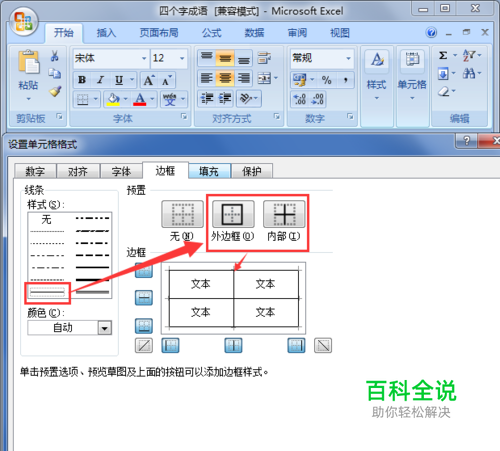Image resolution: width=500 pixels, height=451 pixels.
Task: Click the Decrease Decimal icon
Action: tap(317, 99)
